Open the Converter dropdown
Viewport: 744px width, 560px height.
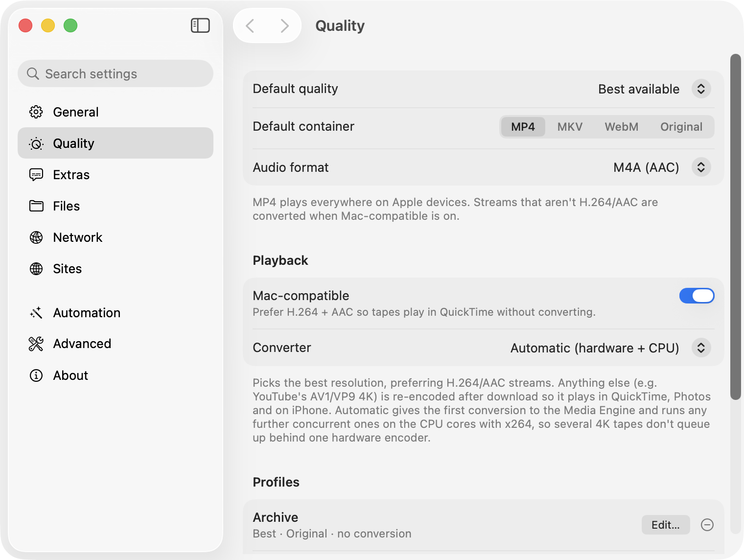click(x=701, y=348)
